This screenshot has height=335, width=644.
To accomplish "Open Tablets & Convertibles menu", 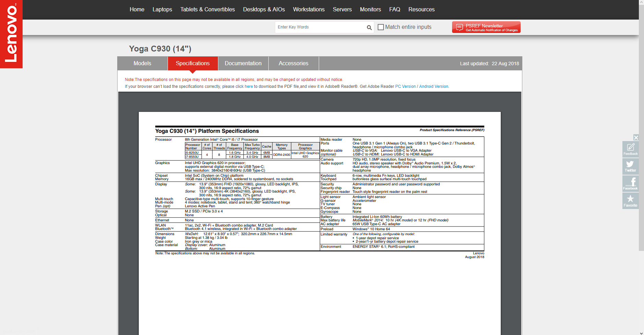I will click(x=208, y=10).
